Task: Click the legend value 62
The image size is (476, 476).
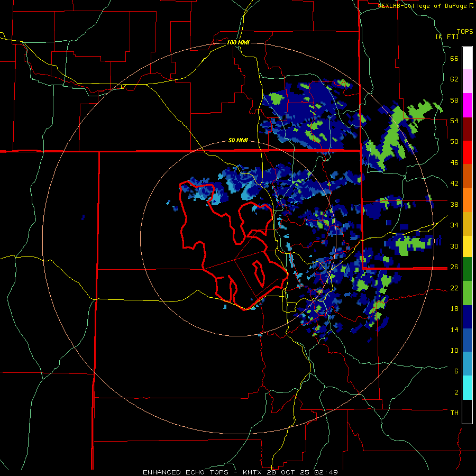Action: coord(454,79)
